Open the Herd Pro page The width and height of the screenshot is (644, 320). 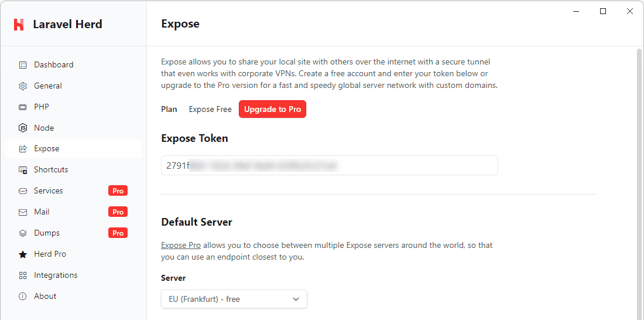click(x=73, y=254)
